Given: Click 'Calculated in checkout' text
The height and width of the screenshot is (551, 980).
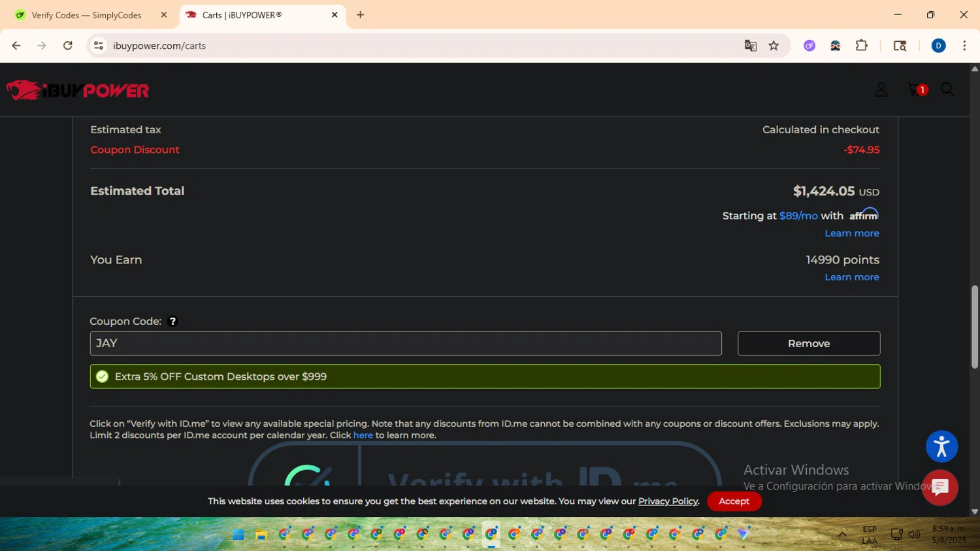Looking at the screenshot, I should tap(821, 129).
